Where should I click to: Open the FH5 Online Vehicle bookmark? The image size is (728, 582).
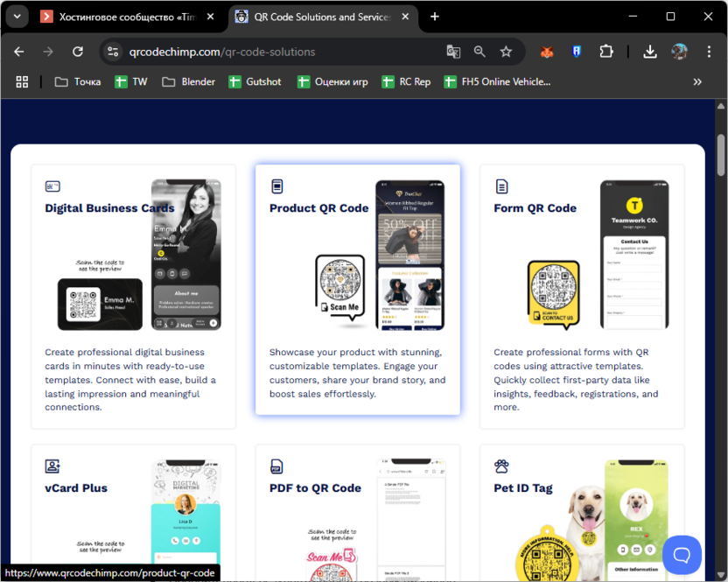pyautogui.click(x=497, y=81)
